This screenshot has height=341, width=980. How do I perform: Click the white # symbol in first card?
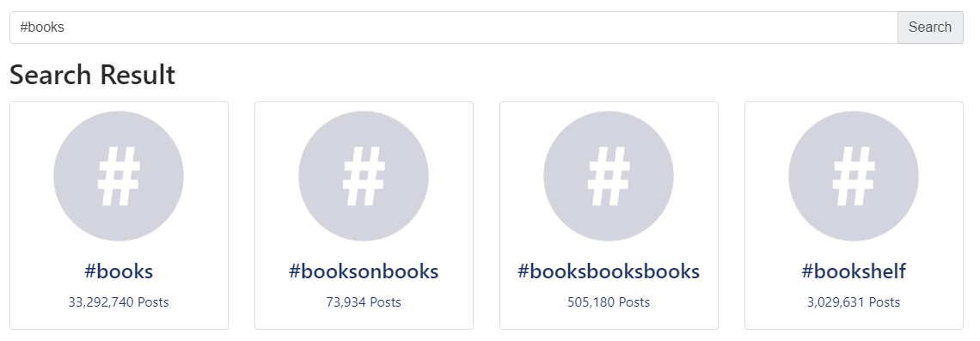click(119, 176)
